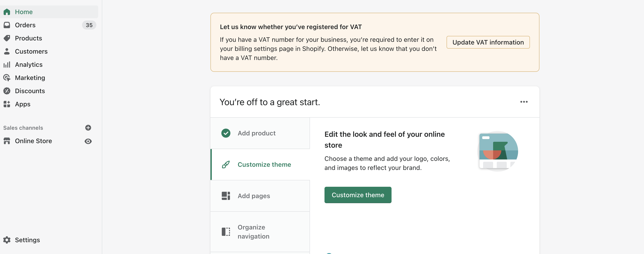
Task: Open Analytics section
Action: point(49,65)
